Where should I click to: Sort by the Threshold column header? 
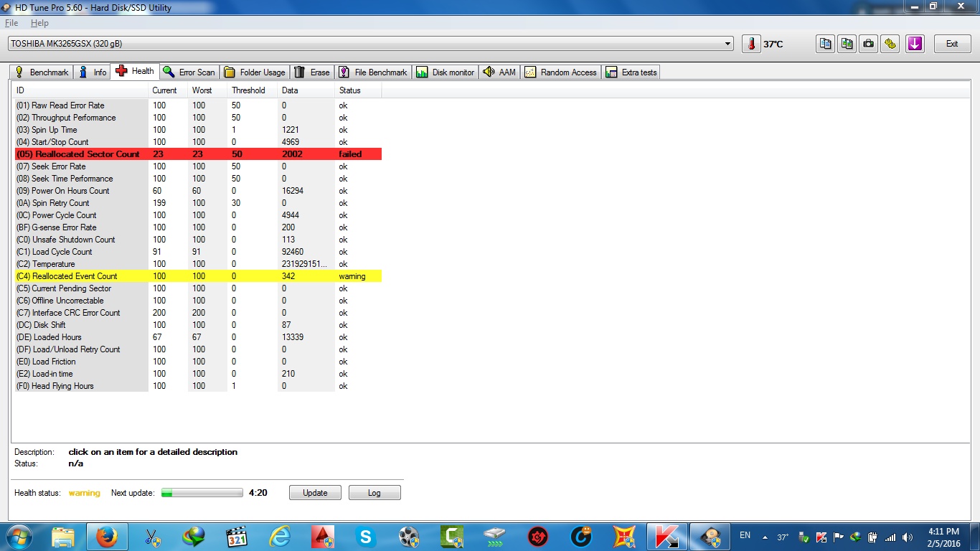click(x=252, y=90)
